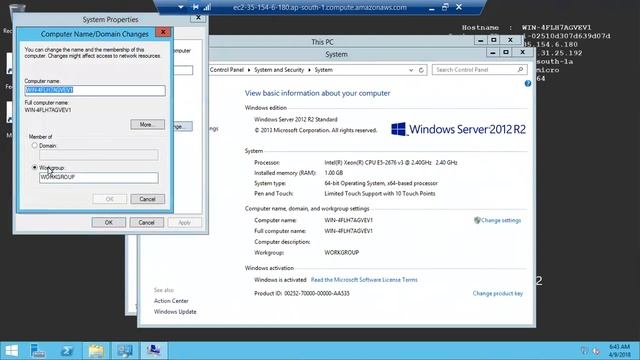Refresh the Control Panel address bar
Image resolution: width=640 pixels, height=360 pixels.
click(421, 70)
